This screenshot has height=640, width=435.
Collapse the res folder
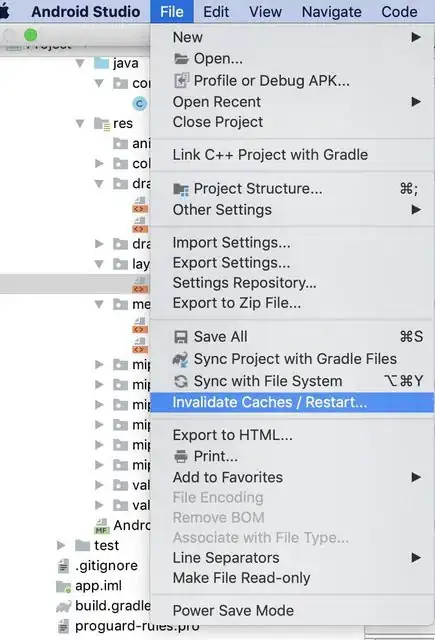tap(80, 123)
